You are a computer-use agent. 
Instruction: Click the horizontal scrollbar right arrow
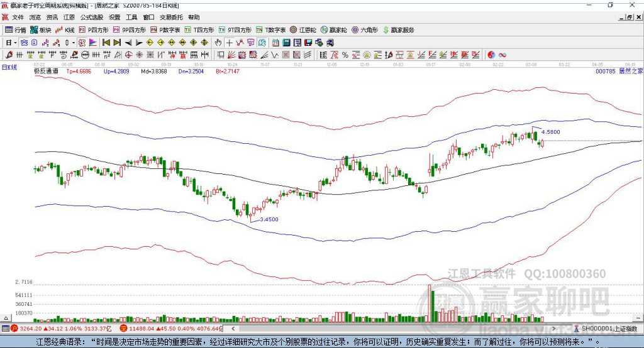click(553, 329)
